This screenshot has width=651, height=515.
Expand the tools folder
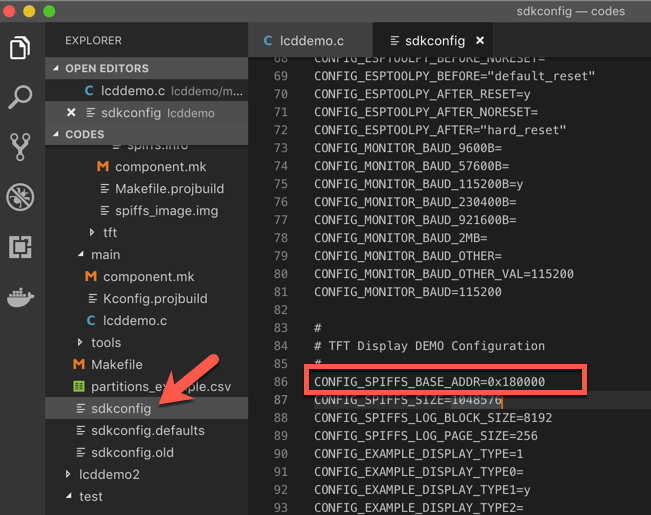pyautogui.click(x=80, y=342)
